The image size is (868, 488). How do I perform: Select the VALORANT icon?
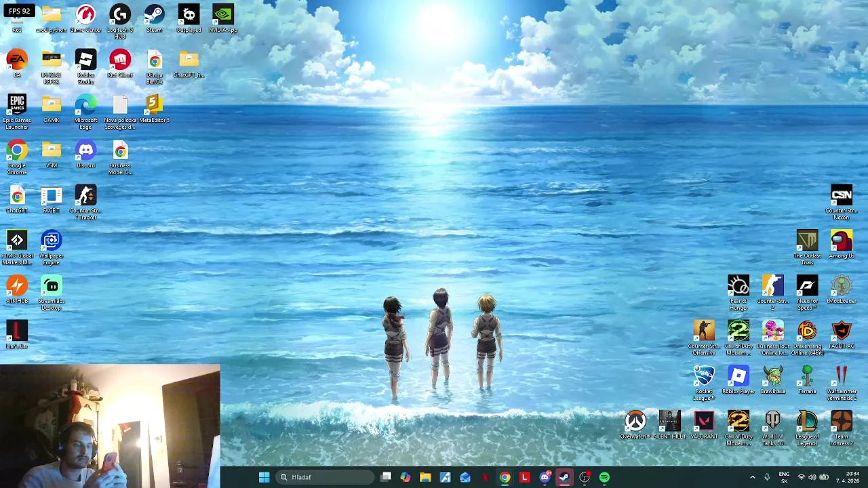coord(704,425)
